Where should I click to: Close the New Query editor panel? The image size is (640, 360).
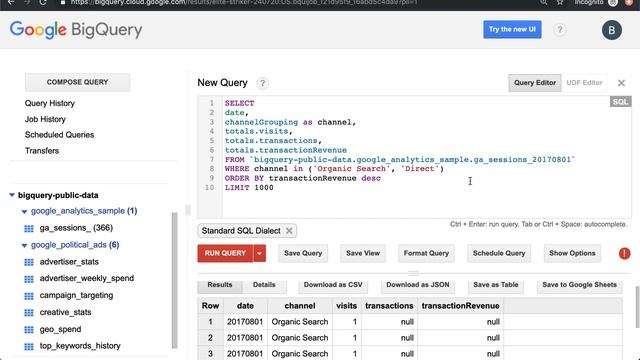621,83
